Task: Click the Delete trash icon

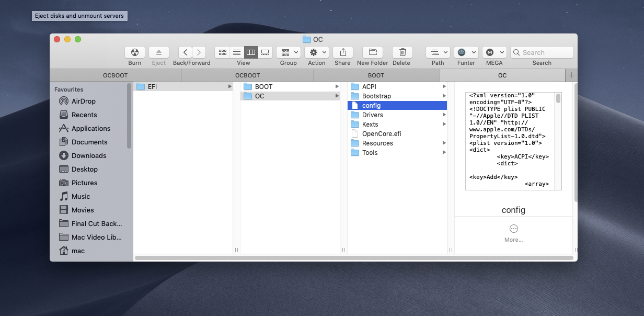Action: point(402,52)
